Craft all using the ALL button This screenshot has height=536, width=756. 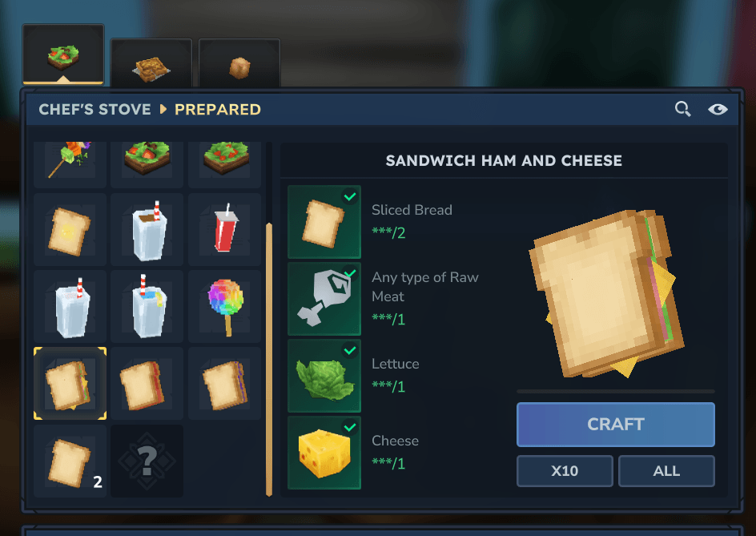666,471
